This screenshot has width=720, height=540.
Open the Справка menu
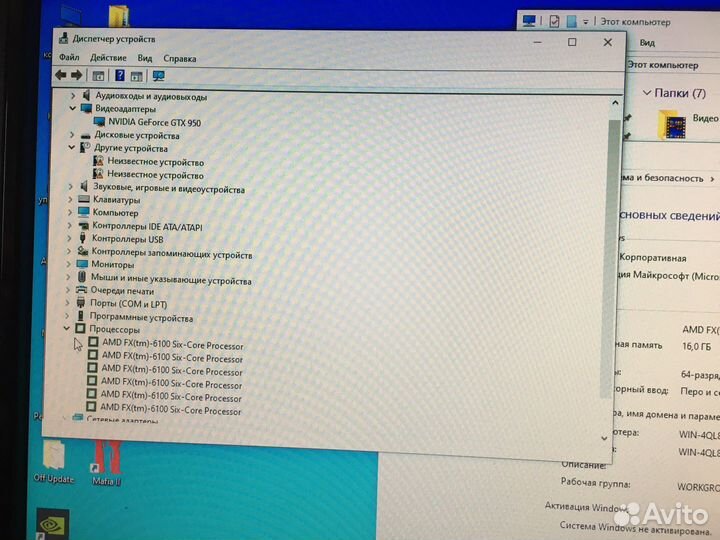click(180, 58)
